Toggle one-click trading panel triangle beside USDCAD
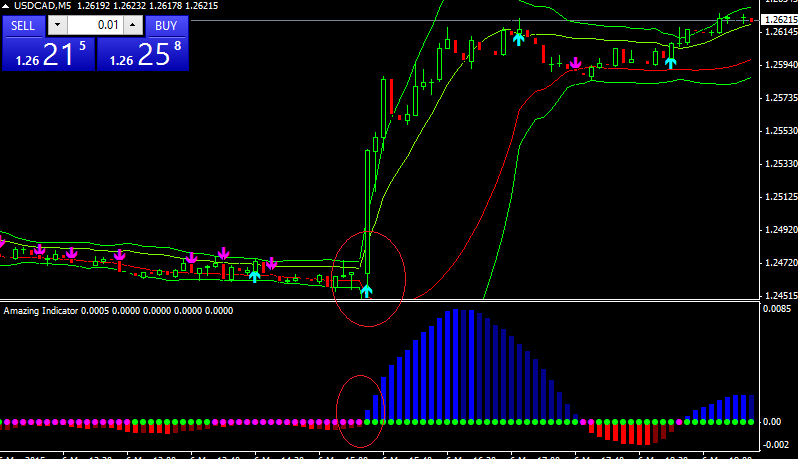This screenshot has width=798, height=459. click(x=6, y=6)
